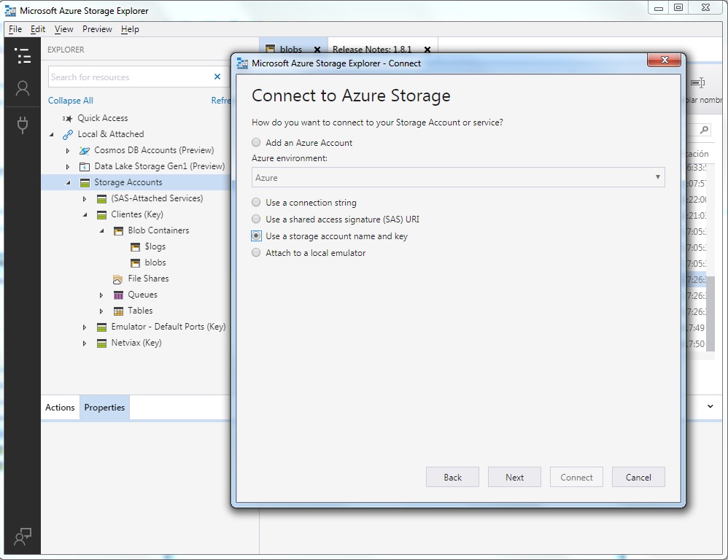Open the Help menu

click(x=130, y=29)
